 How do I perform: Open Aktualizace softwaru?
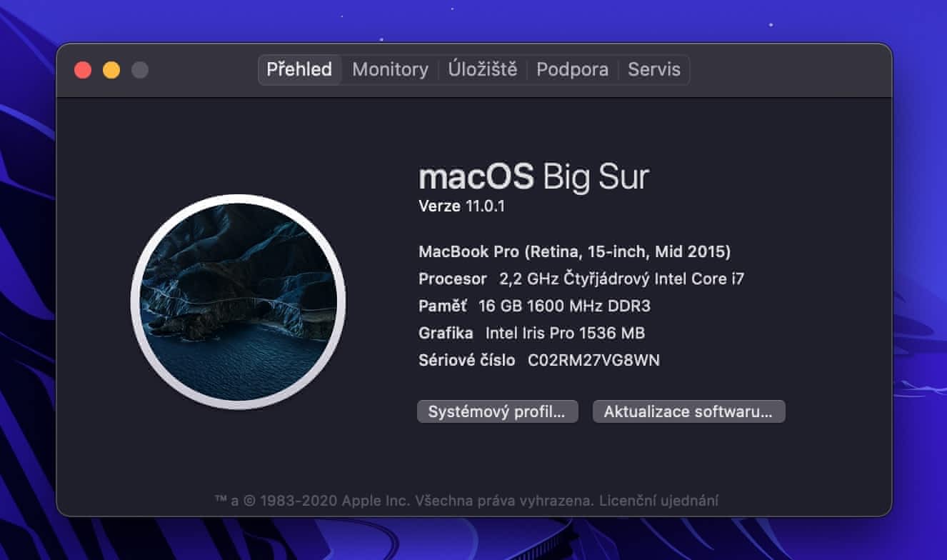click(688, 412)
